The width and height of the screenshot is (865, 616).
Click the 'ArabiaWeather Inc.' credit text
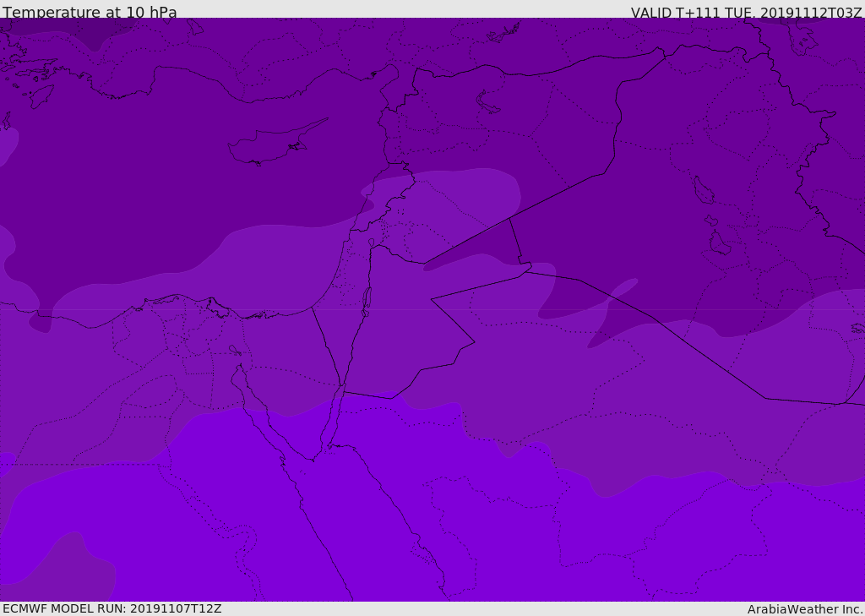point(805,609)
